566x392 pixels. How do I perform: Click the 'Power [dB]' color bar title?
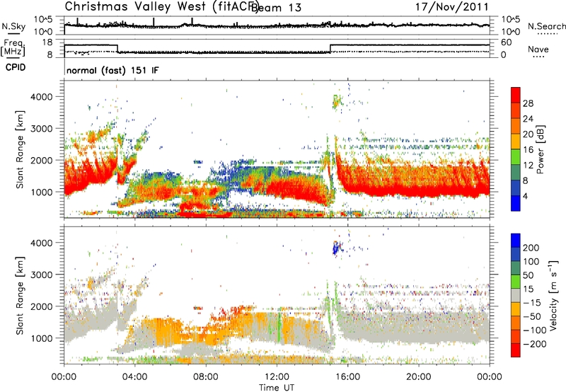click(540, 149)
